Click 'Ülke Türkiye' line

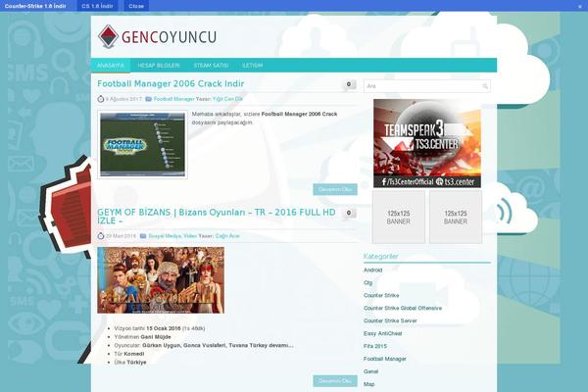coord(130,363)
